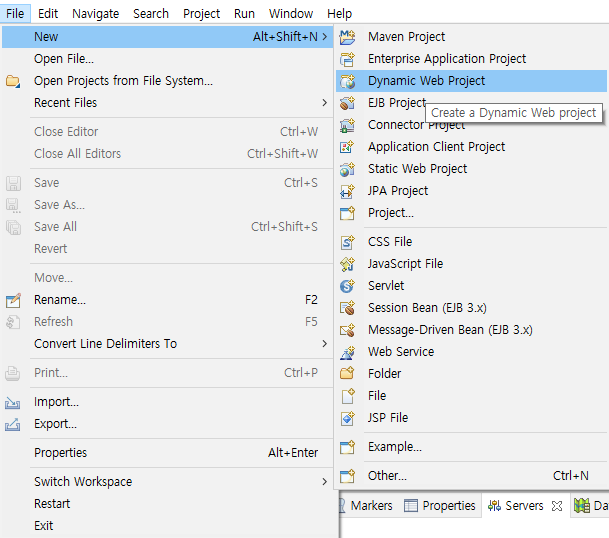The height and width of the screenshot is (538, 609).
Task: Choose Web Service from New submenu
Action: (472, 352)
